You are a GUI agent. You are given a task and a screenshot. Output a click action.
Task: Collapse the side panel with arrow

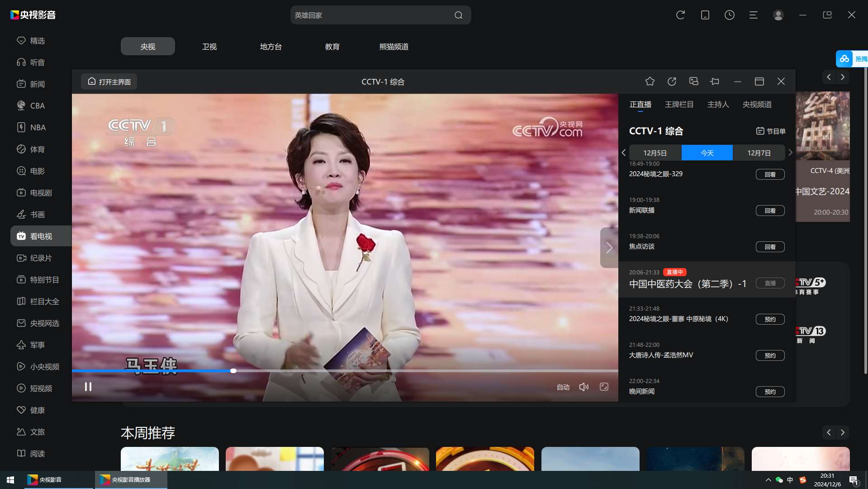[609, 248]
